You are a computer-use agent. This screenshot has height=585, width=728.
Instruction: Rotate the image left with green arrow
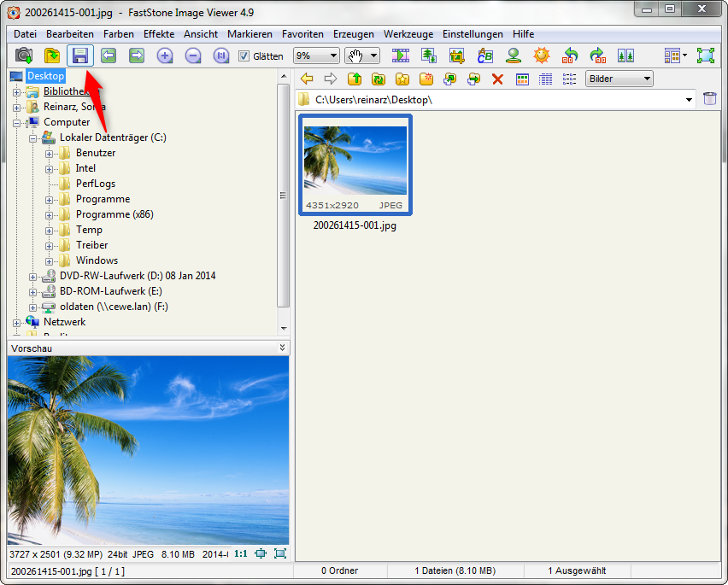coord(570,56)
